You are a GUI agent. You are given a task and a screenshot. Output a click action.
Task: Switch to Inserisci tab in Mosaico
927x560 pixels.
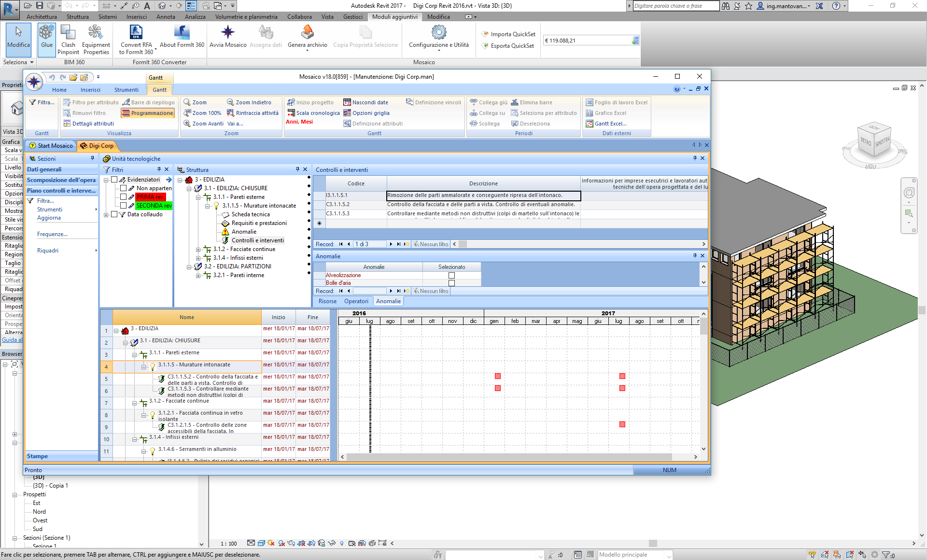90,90
